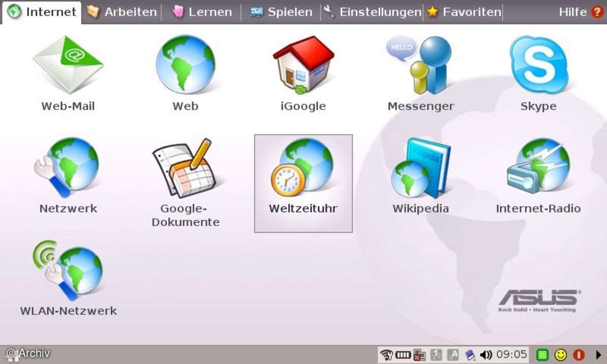Image resolution: width=607 pixels, height=364 pixels.
Task: Toggle the Caps Lock indicator
Action: click(453, 354)
